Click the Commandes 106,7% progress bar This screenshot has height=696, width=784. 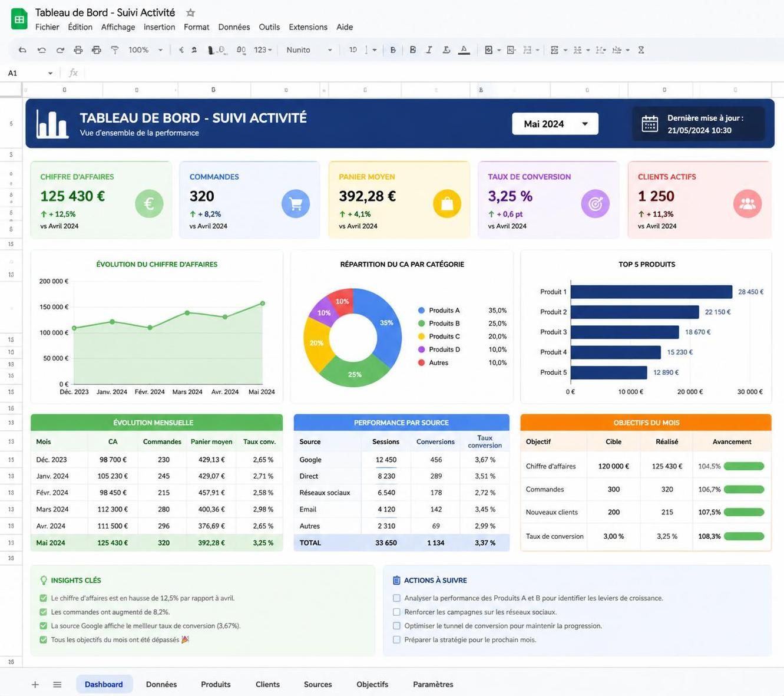tap(744, 489)
